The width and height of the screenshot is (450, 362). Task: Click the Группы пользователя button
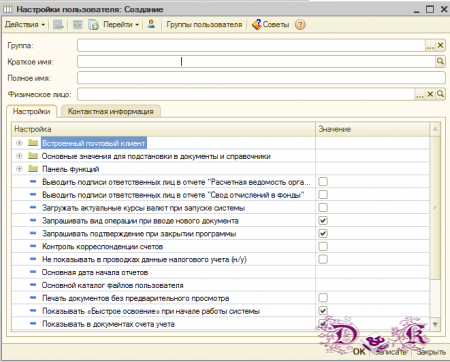(x=204, y=24)
